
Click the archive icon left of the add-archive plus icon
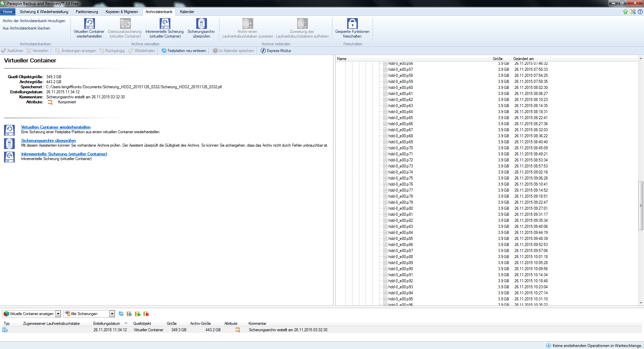(x=129, y=314)
